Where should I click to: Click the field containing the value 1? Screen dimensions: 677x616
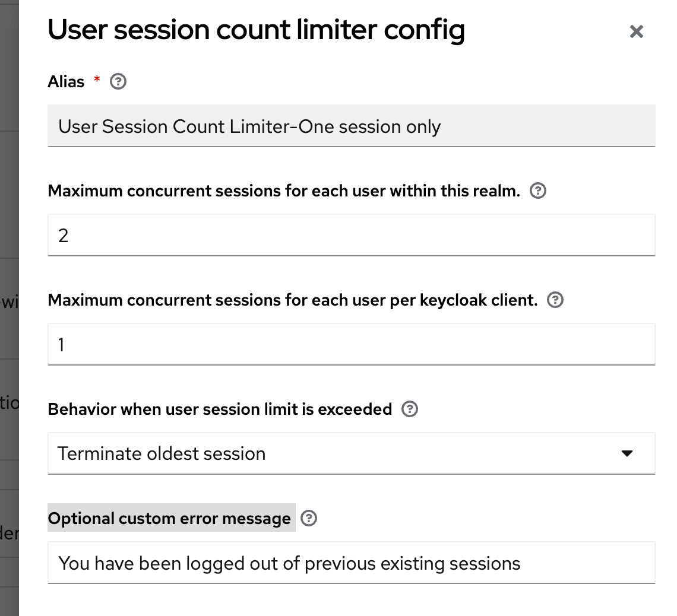(351, 344)
